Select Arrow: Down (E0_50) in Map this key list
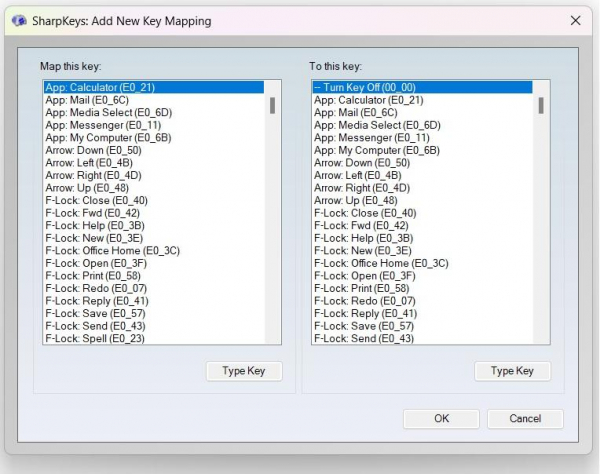The height and width of the screenshot is (474, 600). coord(154,150)
